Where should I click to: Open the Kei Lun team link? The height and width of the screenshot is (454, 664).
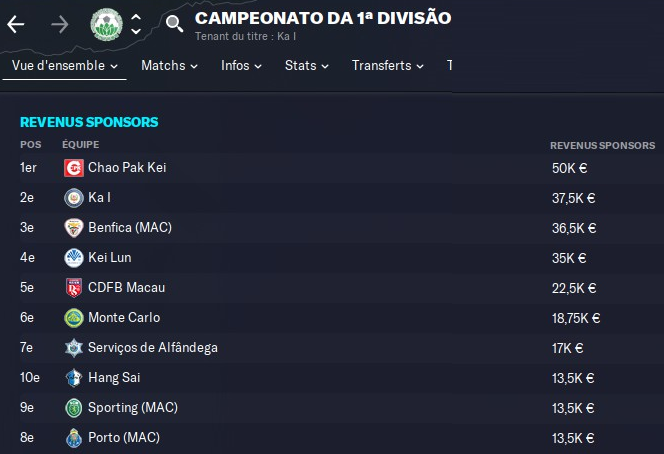click(112, 258)
